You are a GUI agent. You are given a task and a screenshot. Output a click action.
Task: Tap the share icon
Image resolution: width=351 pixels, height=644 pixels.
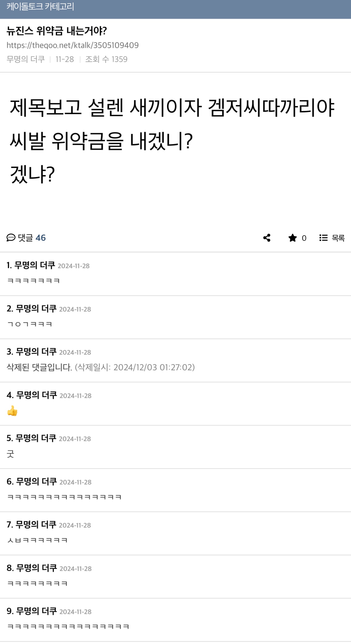point(267,238)
